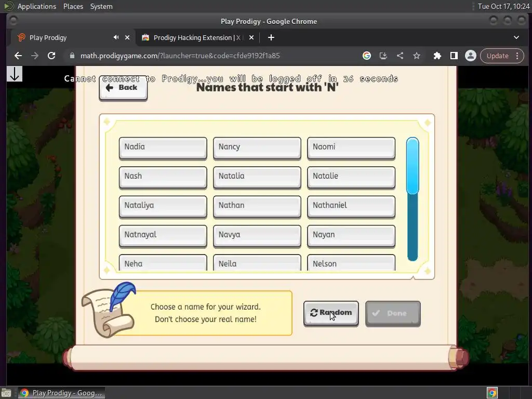Open the System menu
Viewport: 532px width, 399px height.
101,6
